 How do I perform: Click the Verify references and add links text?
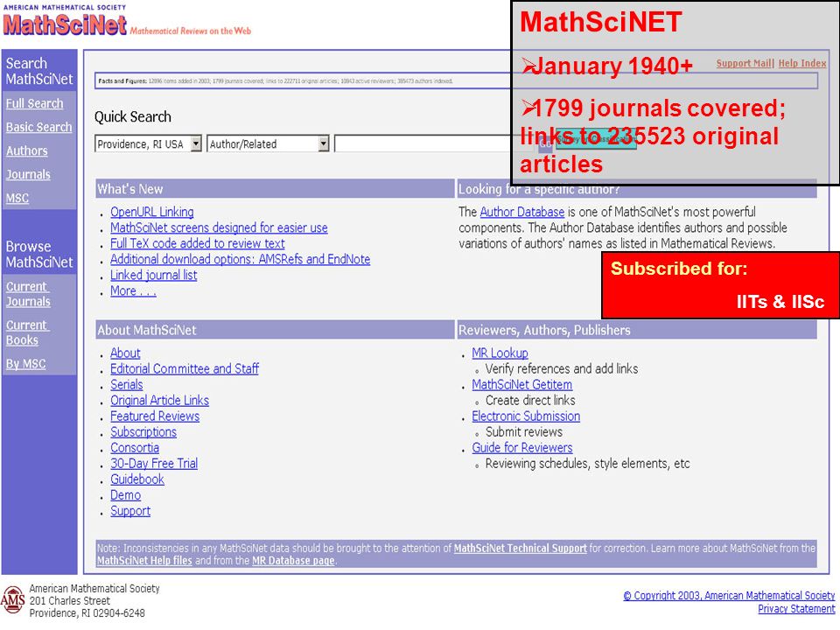tap(562, 368)
